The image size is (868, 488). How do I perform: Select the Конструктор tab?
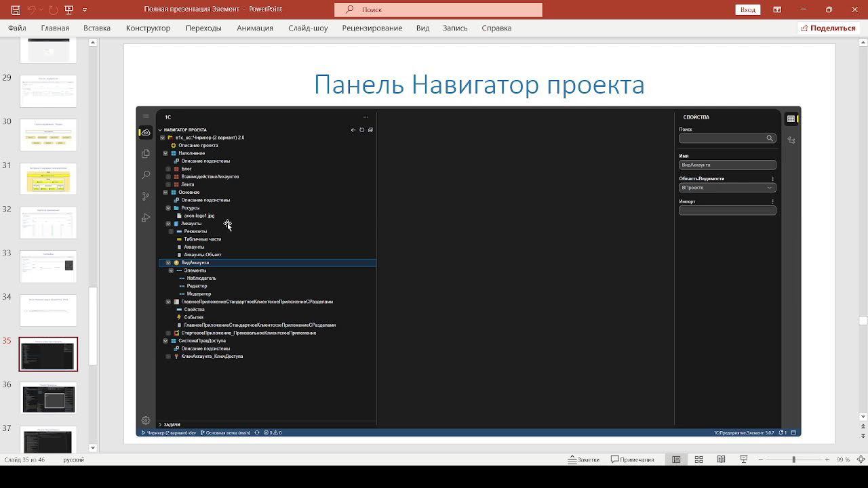[x=148, y=28]
